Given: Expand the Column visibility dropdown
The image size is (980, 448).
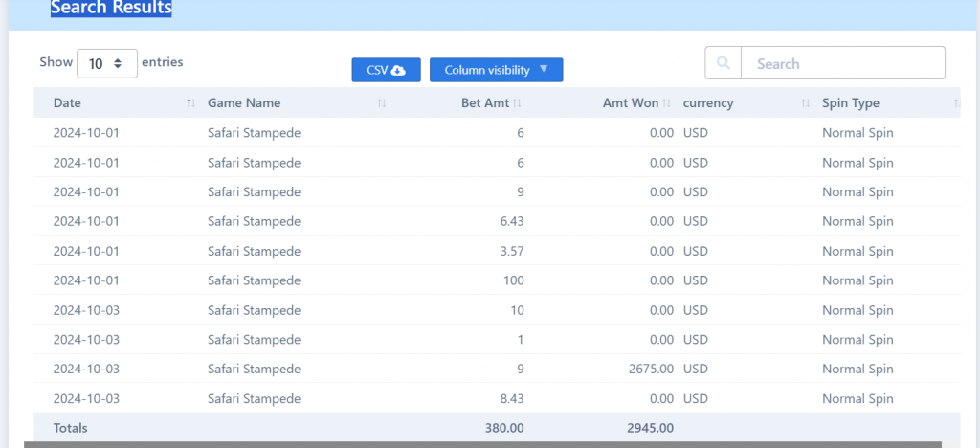Looking at the screenshot, I should pos(497,70).
